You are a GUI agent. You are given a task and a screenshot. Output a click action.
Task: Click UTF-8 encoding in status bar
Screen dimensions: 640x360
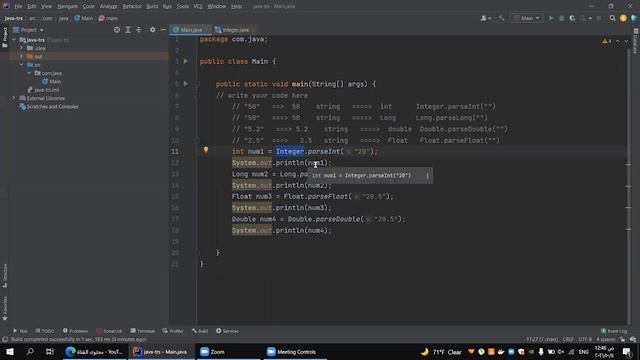click(585, 340)
